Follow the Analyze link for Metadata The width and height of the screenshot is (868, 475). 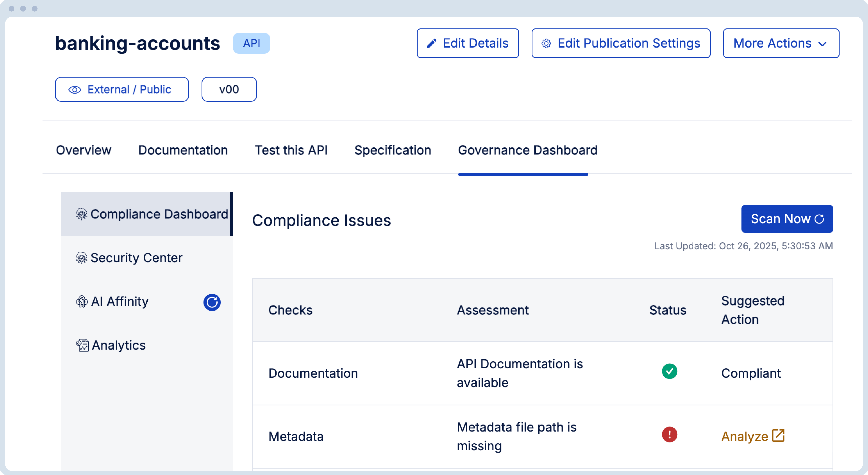(745, 436)
